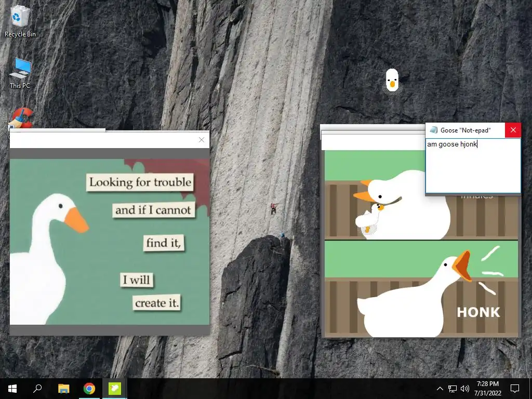Click the Goose "Not-epad" title bar icon
532x399 pixels.
pyautogui.click(x=433, y=130)
